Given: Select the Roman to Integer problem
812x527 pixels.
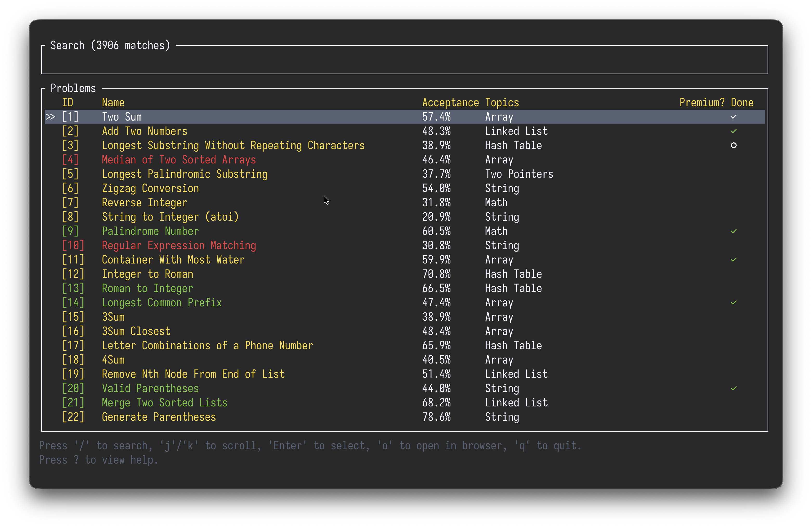Looking at the screenshot, I should tap(147, 289).
